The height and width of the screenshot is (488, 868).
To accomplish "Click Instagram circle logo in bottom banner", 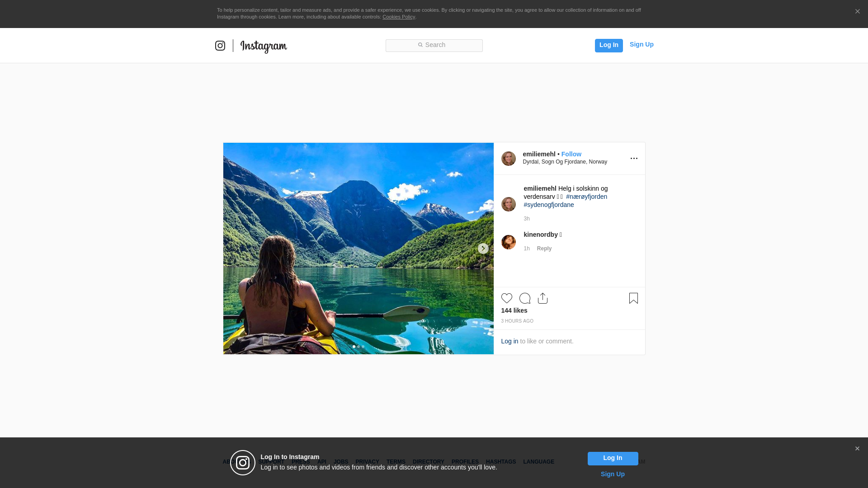I will click(x=243, y=463).
